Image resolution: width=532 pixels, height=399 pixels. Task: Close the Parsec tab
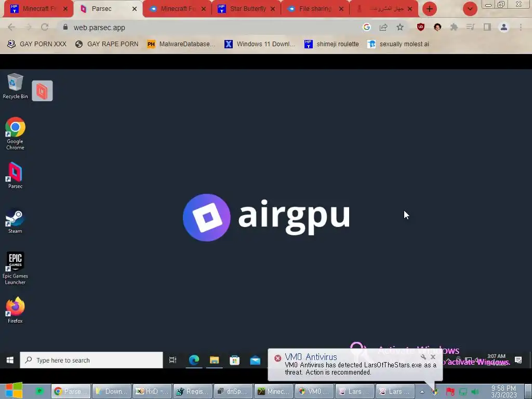tap(135, 9)
